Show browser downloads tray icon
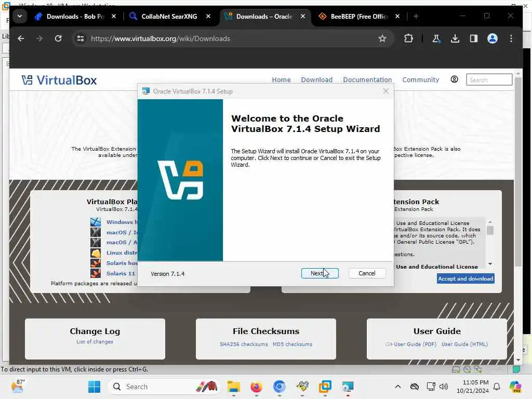532x399 pixels. 455,38
